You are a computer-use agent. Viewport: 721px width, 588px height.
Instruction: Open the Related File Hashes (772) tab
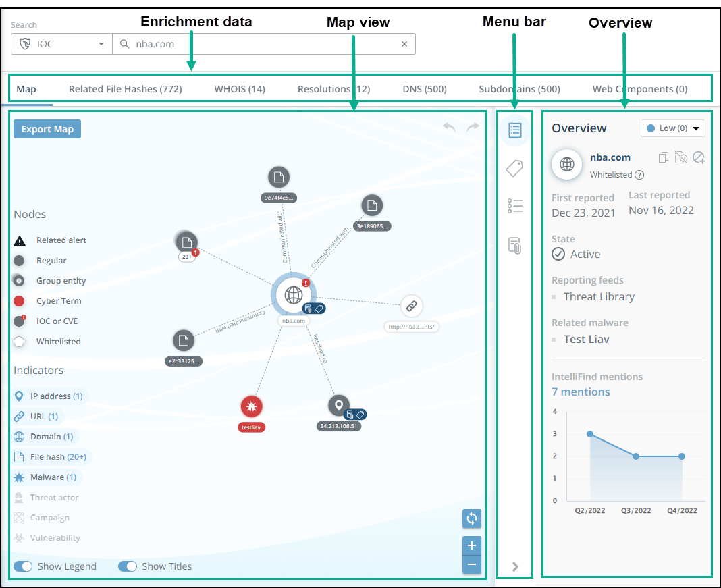click(x=126, y=89)
